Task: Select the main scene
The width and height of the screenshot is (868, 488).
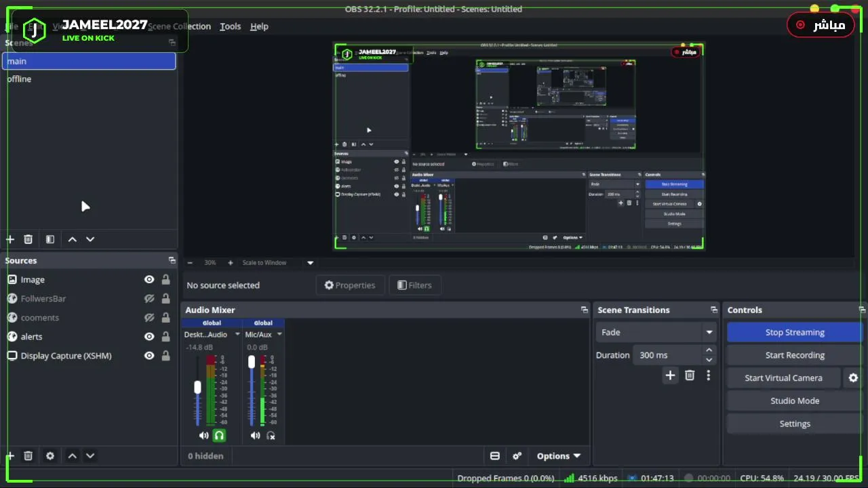Action: point(89,61)
